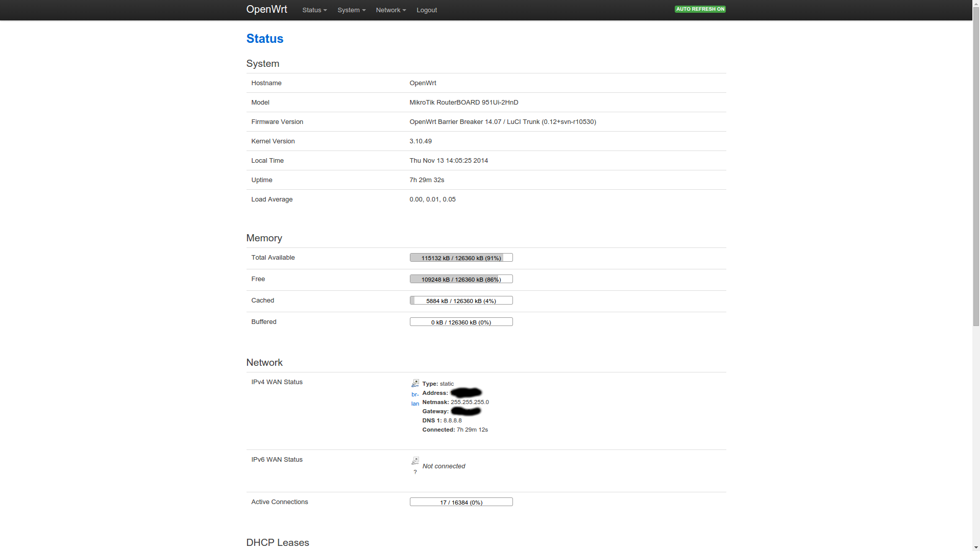Toggle the AUTO REFRESH ON badge

[x=700, y=9]
